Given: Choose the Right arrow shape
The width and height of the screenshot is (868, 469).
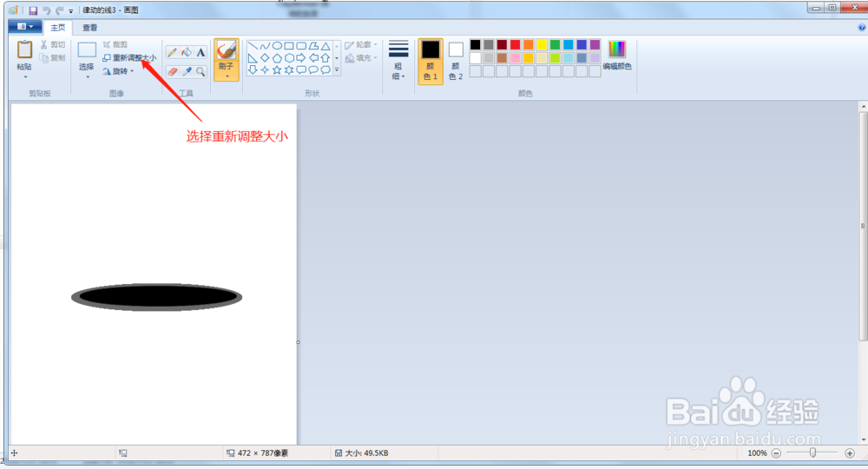Looking at the screenshot, I should 301,58.
